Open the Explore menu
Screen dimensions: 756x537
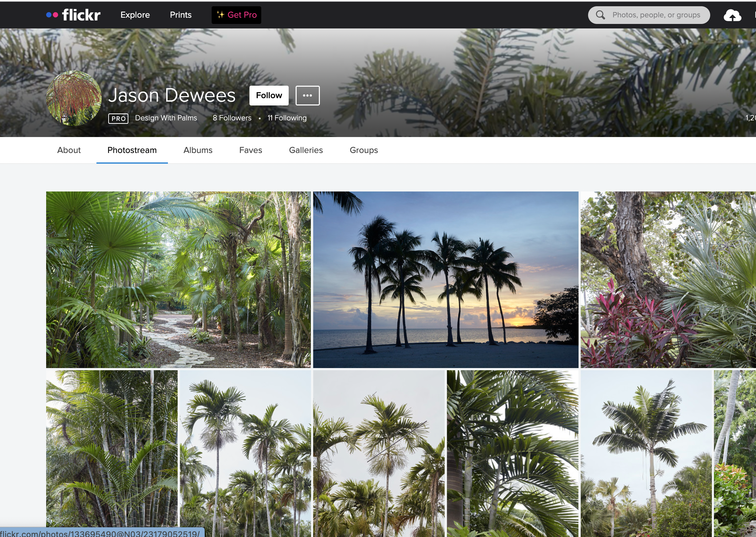click(135, 15)
